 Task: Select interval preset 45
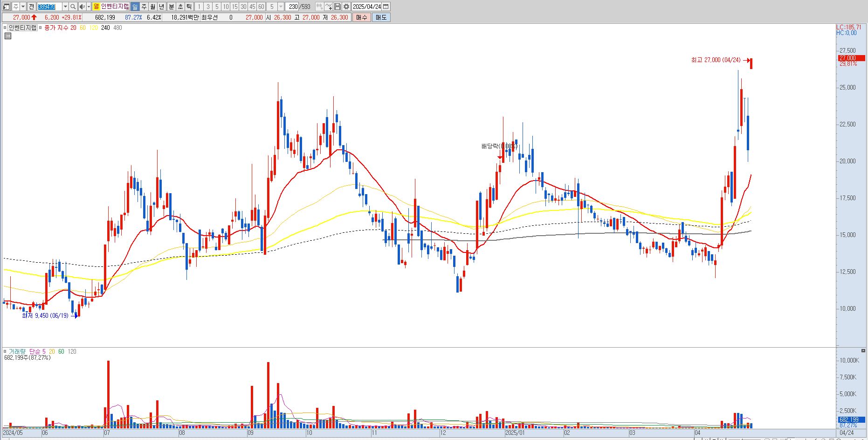(252, 7)
